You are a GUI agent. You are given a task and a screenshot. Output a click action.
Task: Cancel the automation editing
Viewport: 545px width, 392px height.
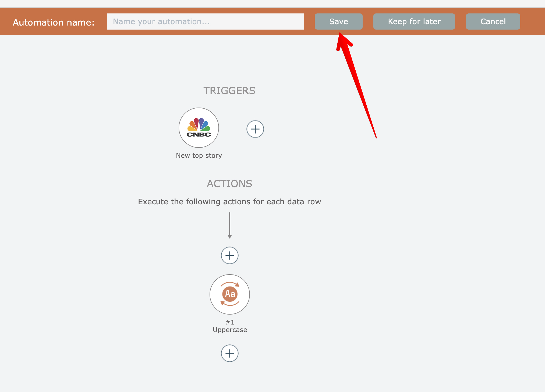click(493, 22)
